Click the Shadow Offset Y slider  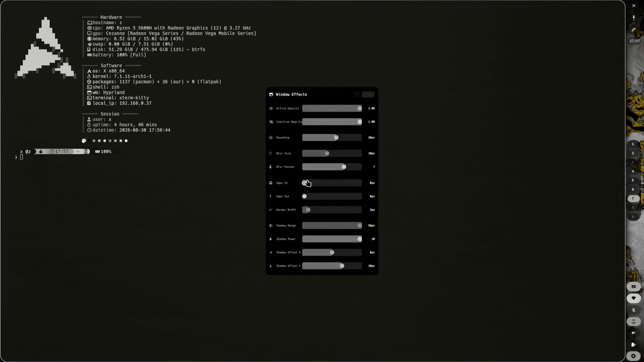click(332, 265)
